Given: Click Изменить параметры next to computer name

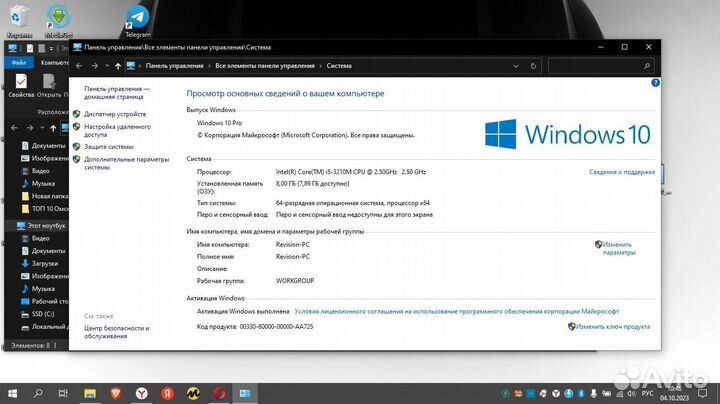Looking at the screenshot, I should click(x=619, y=248).
